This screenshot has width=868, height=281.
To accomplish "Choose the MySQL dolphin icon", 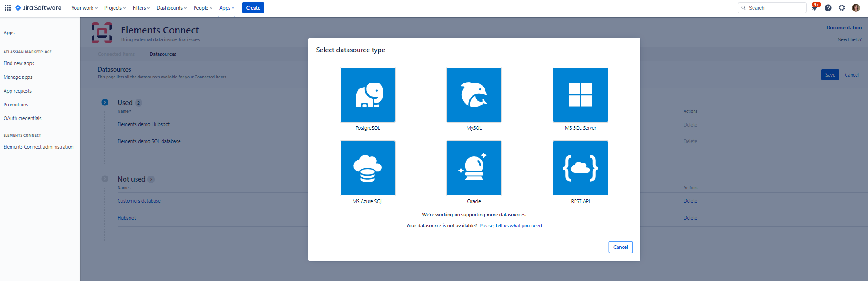I will tap(474, 95).
